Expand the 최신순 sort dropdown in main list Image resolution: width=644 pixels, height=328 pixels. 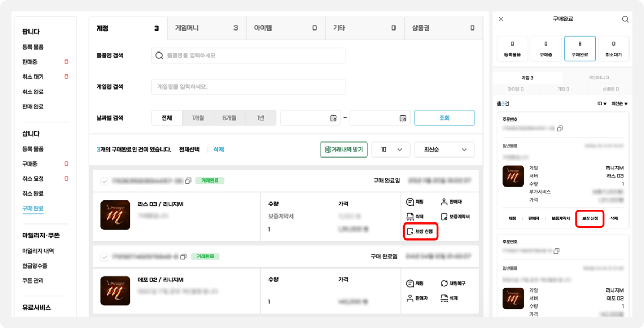tap(444, 150)
